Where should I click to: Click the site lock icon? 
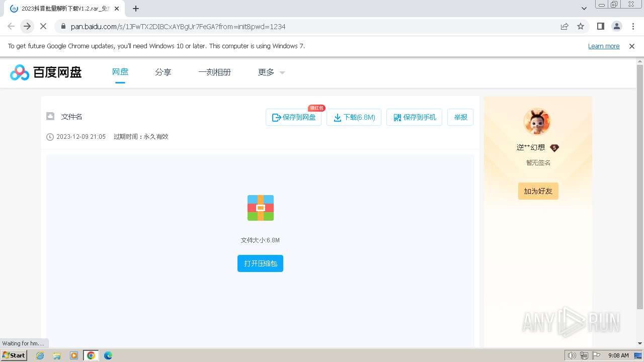(62, 27)
